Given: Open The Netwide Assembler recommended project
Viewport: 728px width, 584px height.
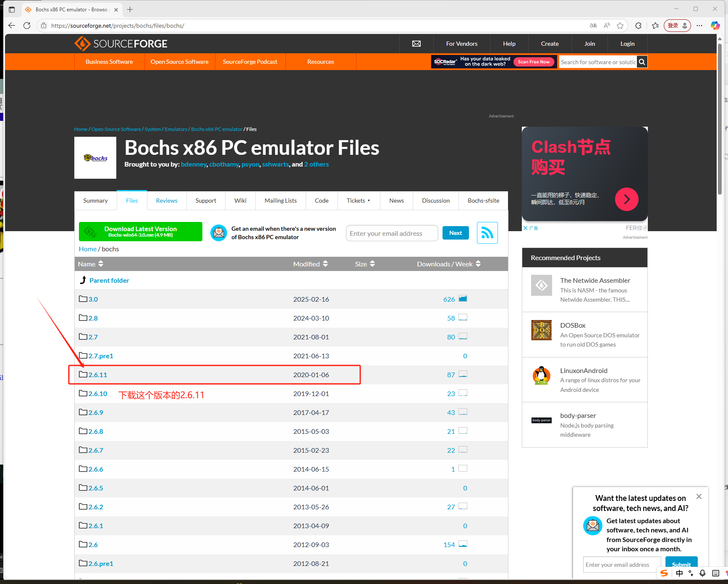Looking at the screenshot, I should pyautogui.click(x=595, y=280).
